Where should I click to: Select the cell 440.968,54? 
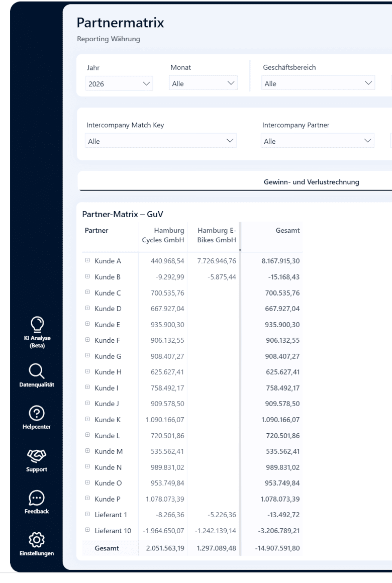click(167, 261)
